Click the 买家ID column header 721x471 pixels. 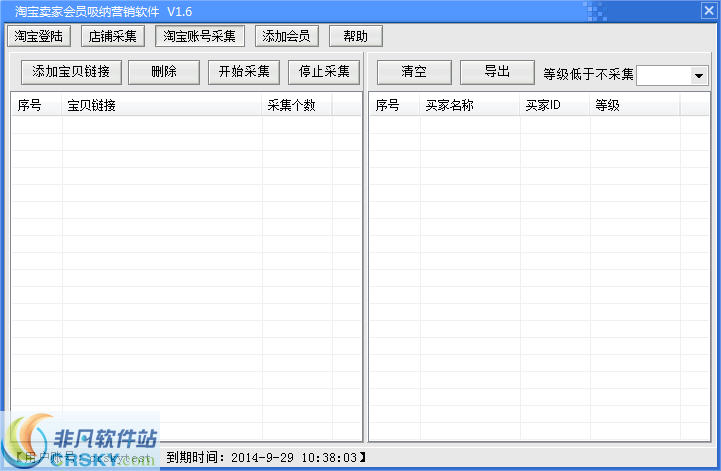coord(555,105)
